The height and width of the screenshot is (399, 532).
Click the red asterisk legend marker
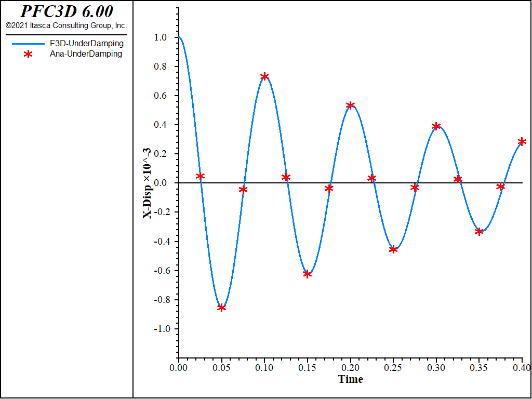(x=28, y=54)
